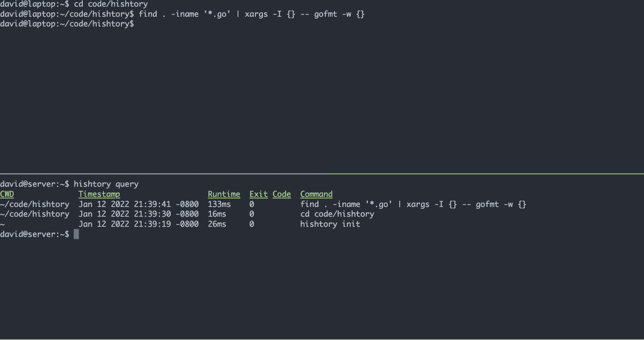Click the CWD column header

pyautogui.click(x=7, y=194)
